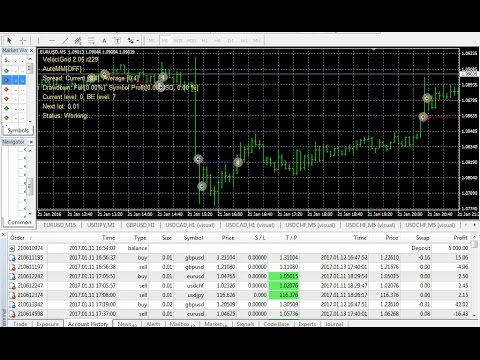Select the Account History tab
This screenshot has height=360, width=480.
coord(88,324)
